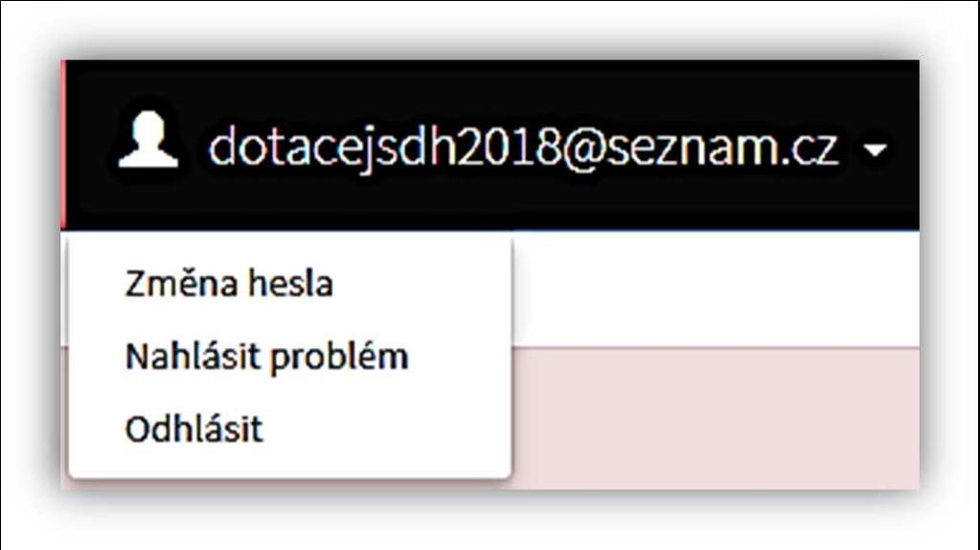This screenshot has width=980, height=550.
Task: Pick the first dropdown item Změna hesla
Action: [229, 284]
